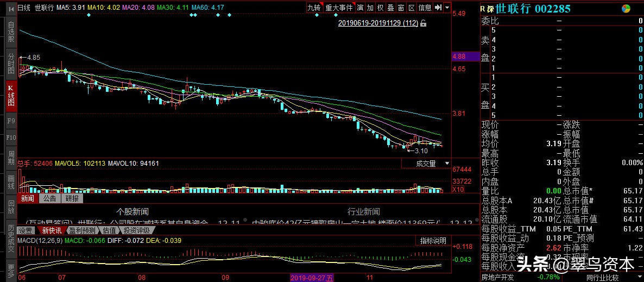Viewport: 644px width, 282px height.
Task: Click the 日线 period label
Action: pos(24,8)
